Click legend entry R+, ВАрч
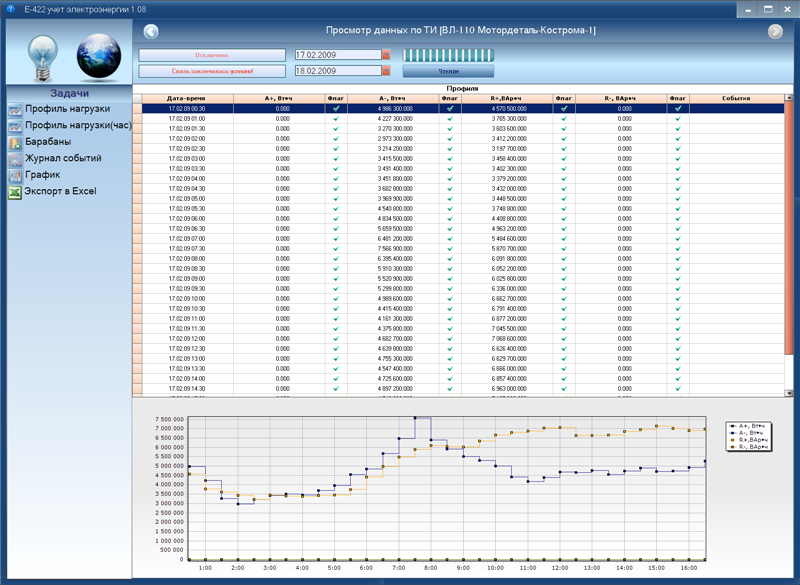The image size is (800, 585). (748, 440)
